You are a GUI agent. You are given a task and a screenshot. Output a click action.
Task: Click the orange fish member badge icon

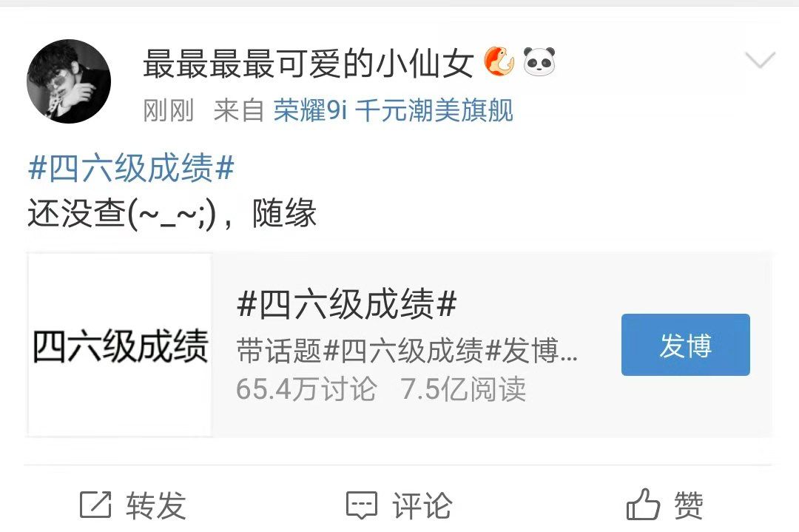pyautogui.click(x=499, y=61)
